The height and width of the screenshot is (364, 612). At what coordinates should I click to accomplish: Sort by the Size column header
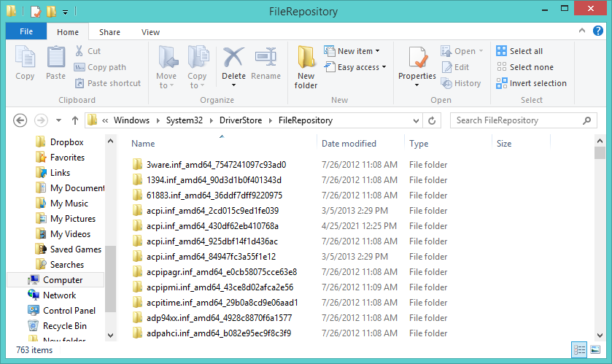click(504, 144)
